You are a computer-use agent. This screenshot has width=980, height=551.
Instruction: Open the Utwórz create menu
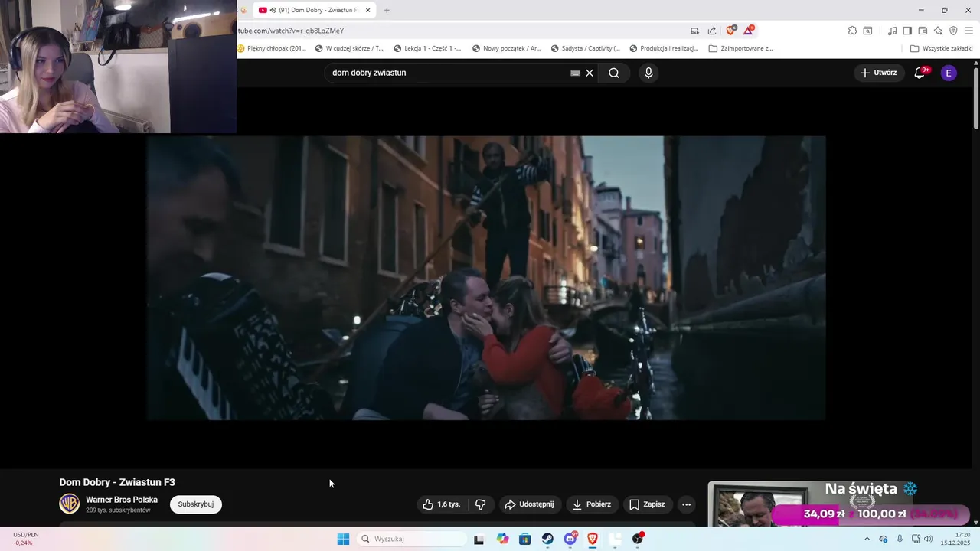[x=878, y=73]
